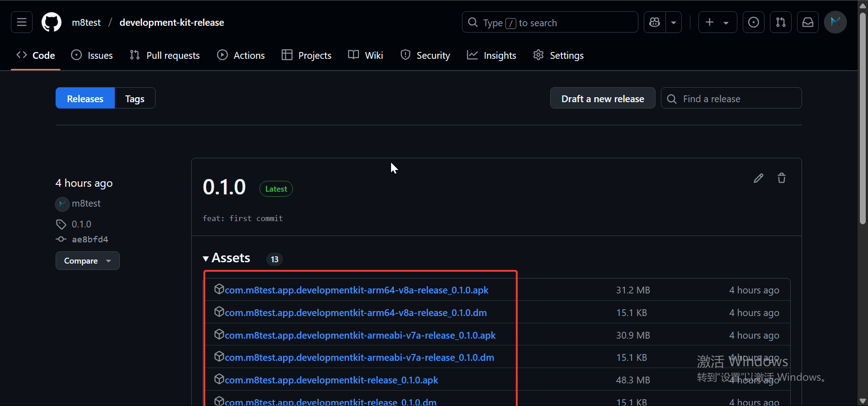
Task: Open the hamburger navigation menu
Action: (22, 22)
